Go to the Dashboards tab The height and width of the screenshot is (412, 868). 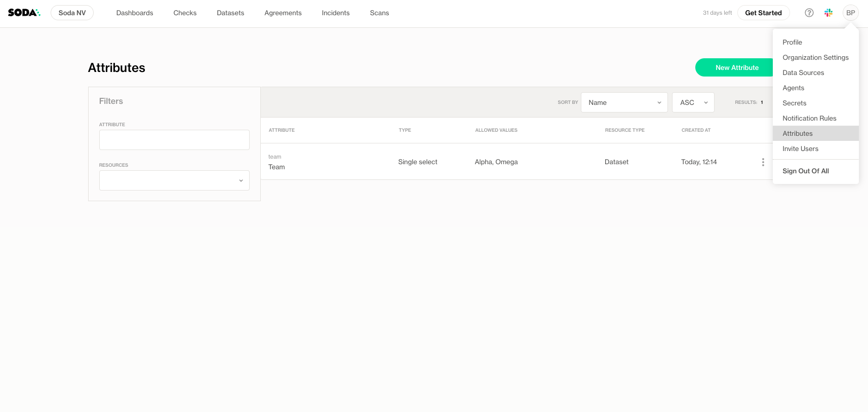coord(135,13)
